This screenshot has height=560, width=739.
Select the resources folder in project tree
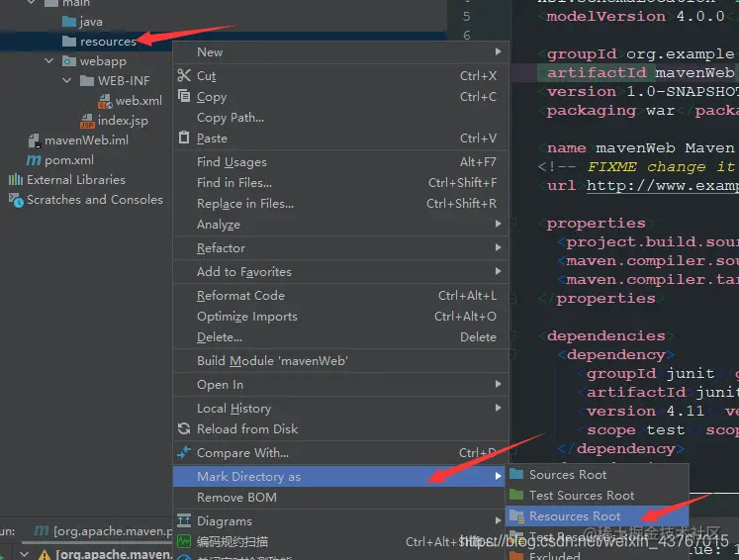(108, 42)
